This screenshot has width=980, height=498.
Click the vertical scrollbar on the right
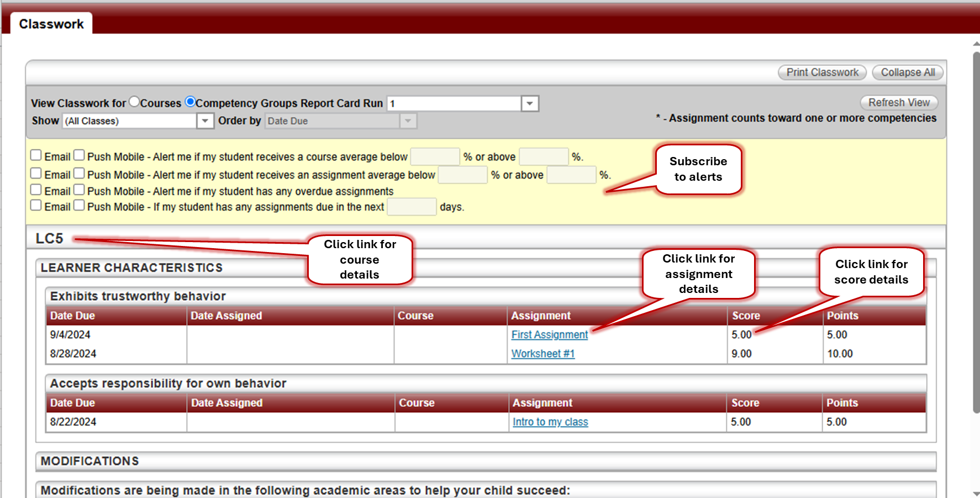(976, 232)
